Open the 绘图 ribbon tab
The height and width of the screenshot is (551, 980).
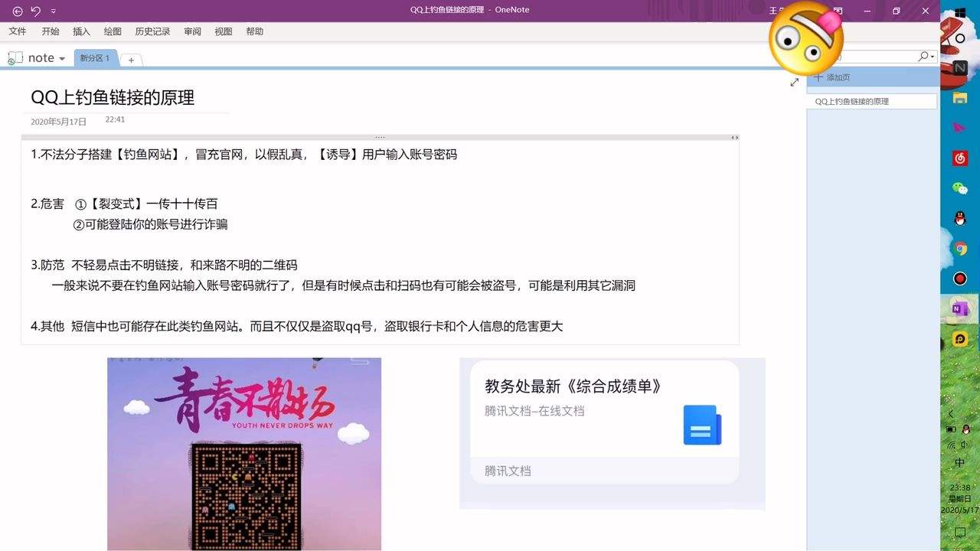[x=113, y=31]
